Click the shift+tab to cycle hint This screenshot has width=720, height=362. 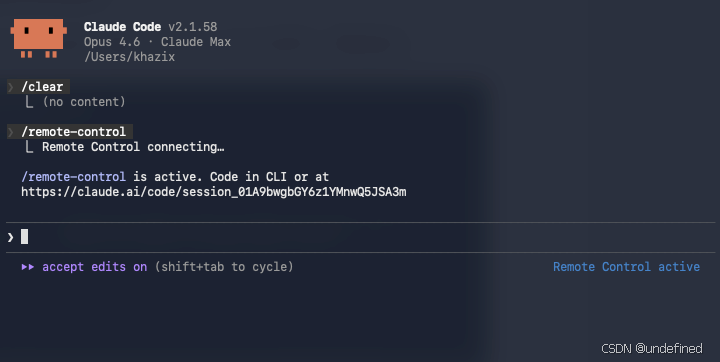coord(224,267)
